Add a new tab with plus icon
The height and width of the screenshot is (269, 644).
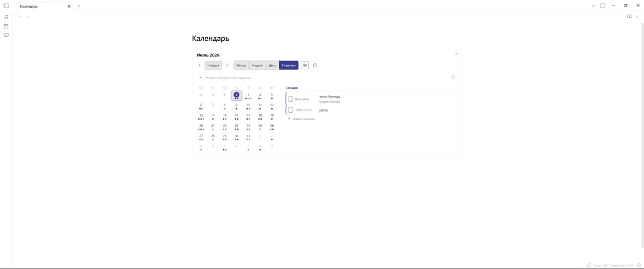tap(78, 6)
